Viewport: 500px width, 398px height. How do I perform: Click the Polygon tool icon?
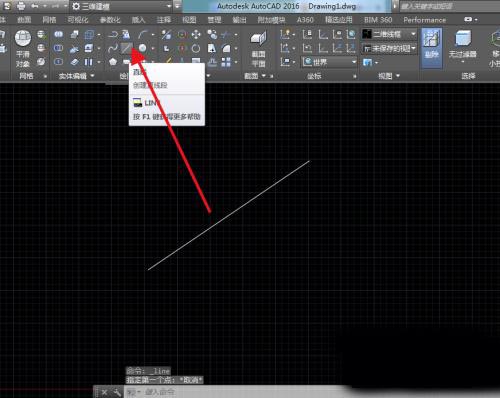point(113,62)
